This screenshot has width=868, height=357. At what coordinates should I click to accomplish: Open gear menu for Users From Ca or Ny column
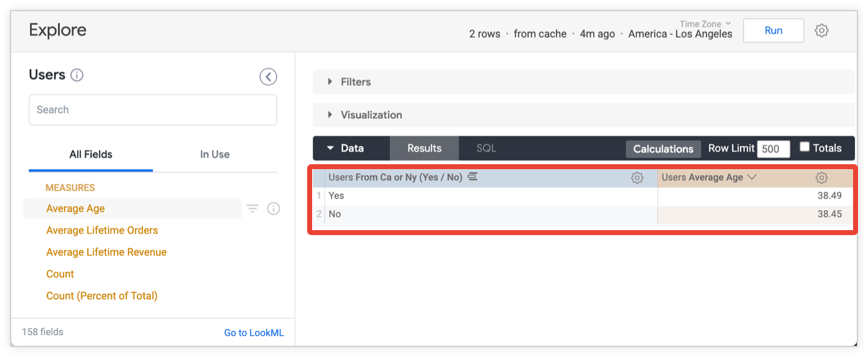[637, 178]
